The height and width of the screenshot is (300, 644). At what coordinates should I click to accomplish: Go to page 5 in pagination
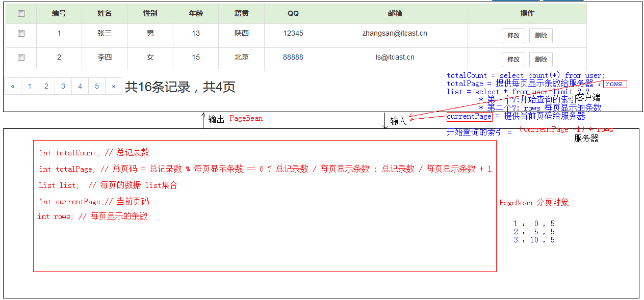pyautogui.click(x=96, y=86)
